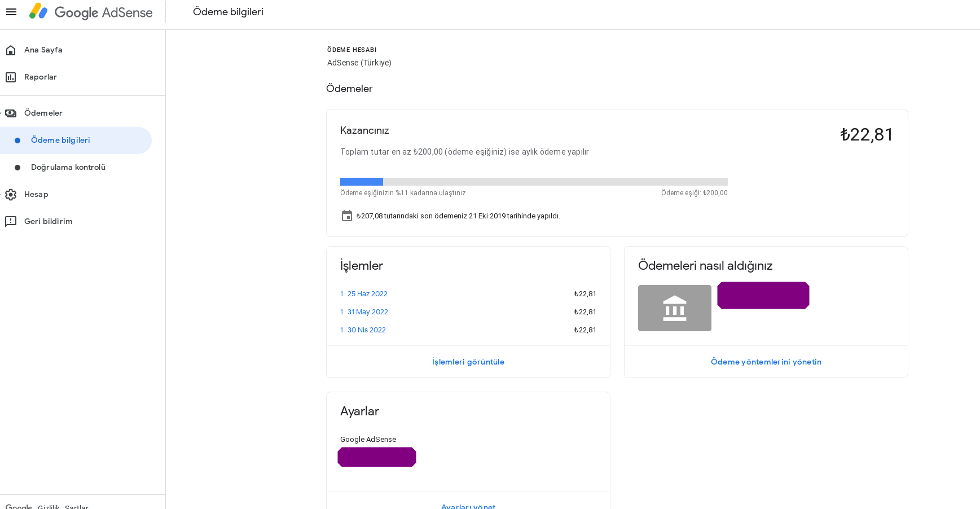Screen dimensions: 980x509
Task: Click the 'Toplam tutar en az ₺200,00' description
Action: click(x=464, y=152)
